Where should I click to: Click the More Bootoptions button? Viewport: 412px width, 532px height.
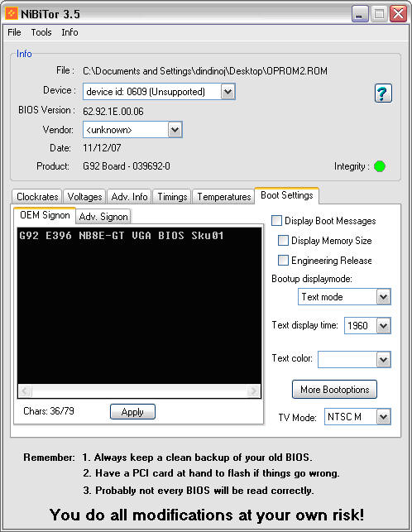click(334, 389)
